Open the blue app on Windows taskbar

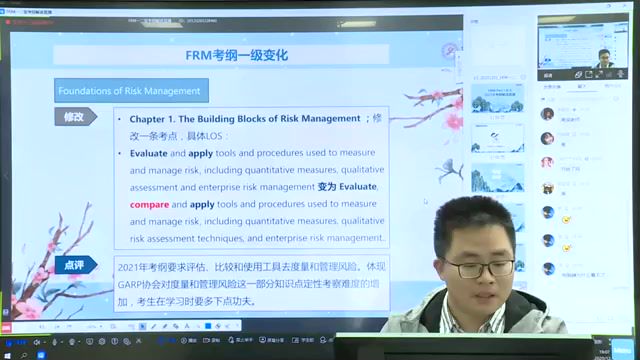[x=41, y=355]
